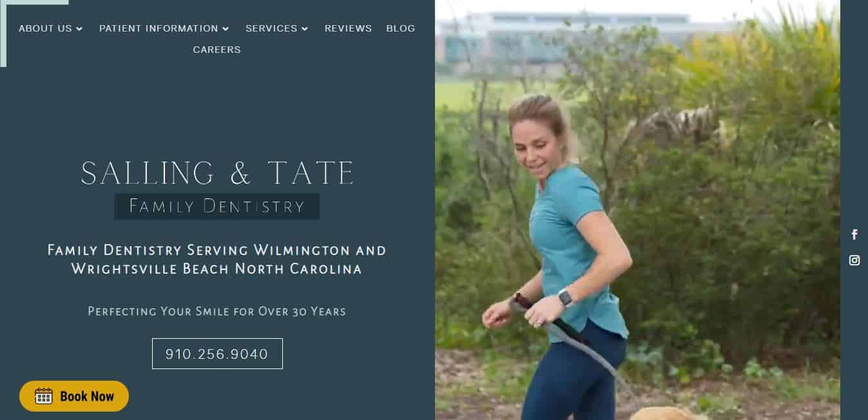Screen dimensions: 868x420
Task: Go to the Reviews page
Action: (348, 28)
